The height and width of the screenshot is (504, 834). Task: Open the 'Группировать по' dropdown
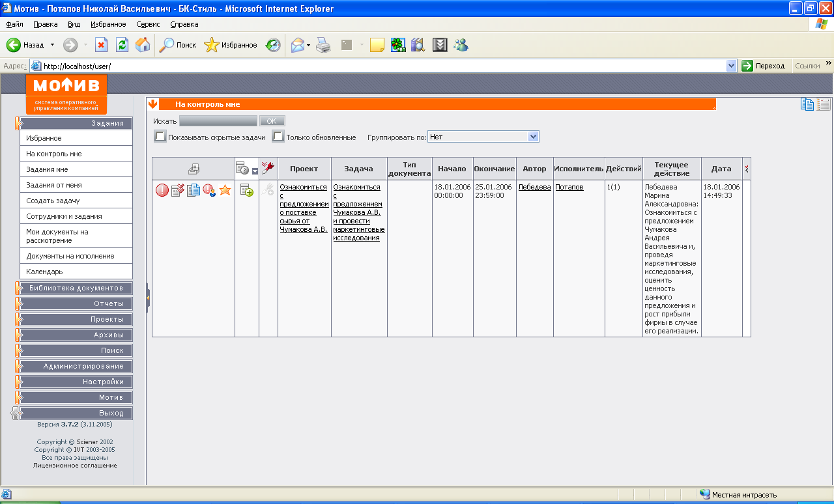pyautogui.click(x=533, y=137)
